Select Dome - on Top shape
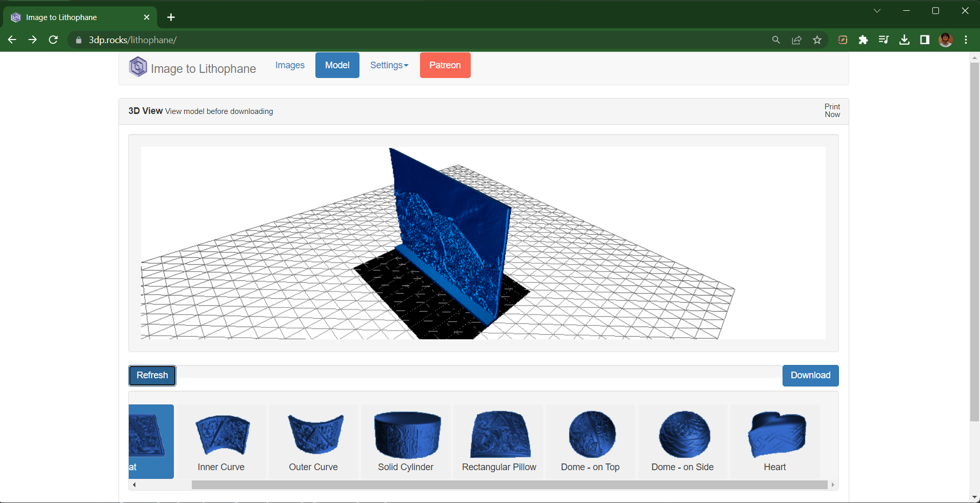The image size is (980, 503). click(590, 441)
